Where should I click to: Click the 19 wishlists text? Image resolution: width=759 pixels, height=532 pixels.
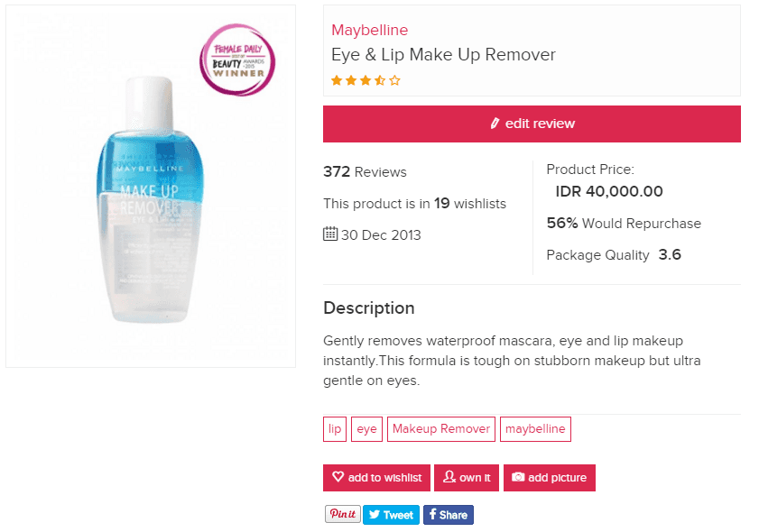[414, 204]
